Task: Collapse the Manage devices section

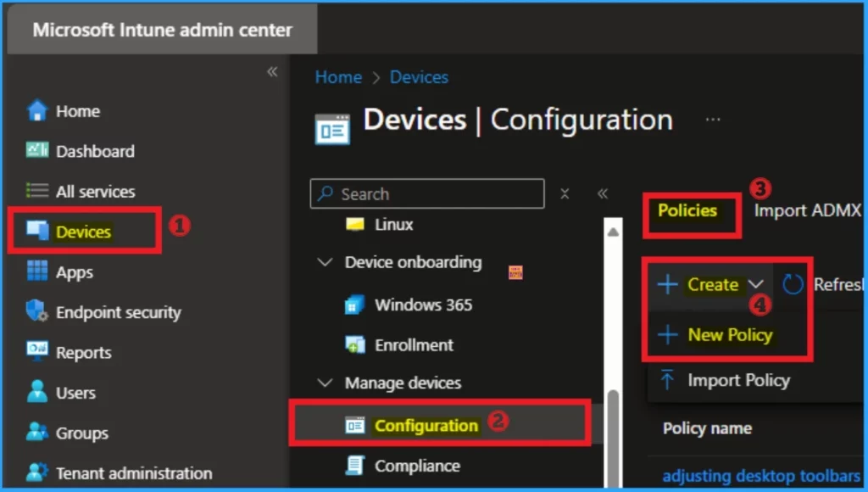Action: click(325, 383)
